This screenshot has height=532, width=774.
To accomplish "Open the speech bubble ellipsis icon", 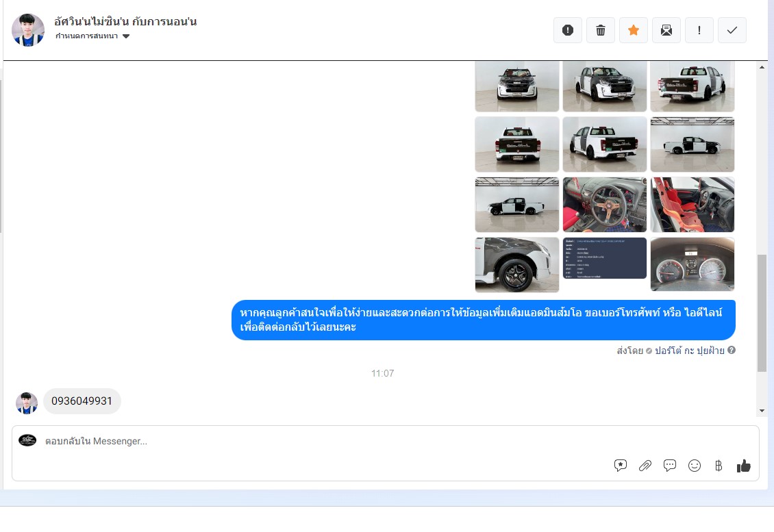I will tap(670, 466).
